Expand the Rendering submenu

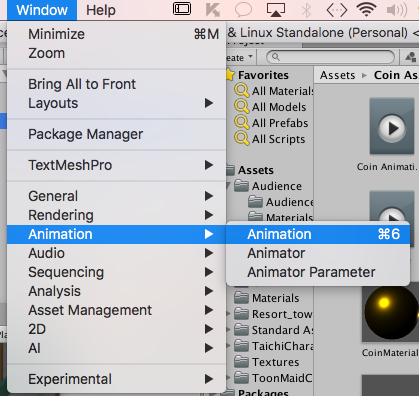117,215
